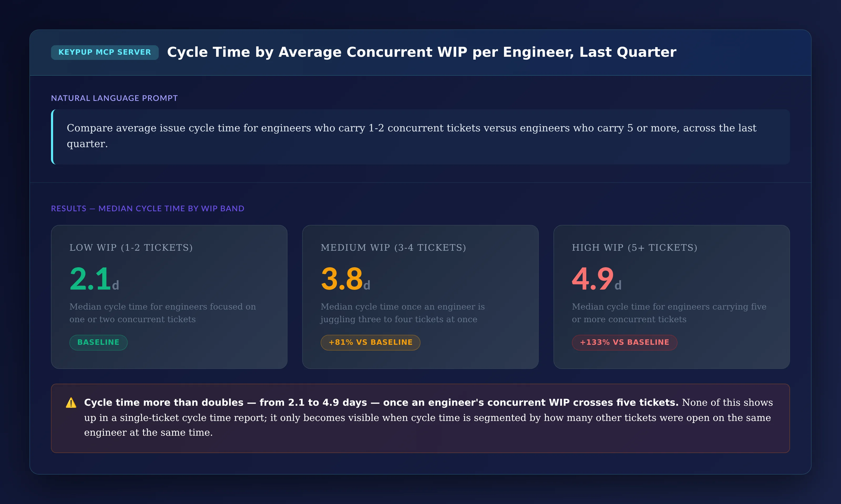Screen dimensions: 841x504
Task: Click the 'HIGH WIP (5+ TICKETS)' card label
Action: click(x=634, y=248)
